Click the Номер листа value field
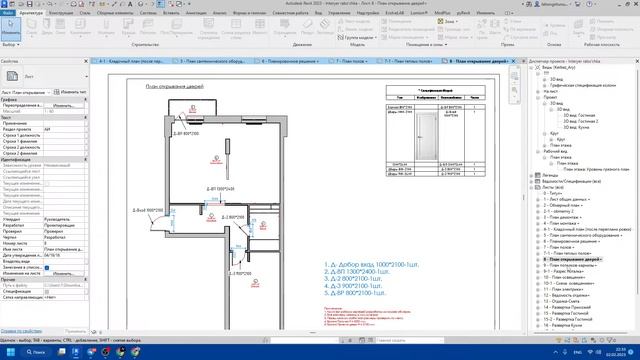640x360 pixels. tap(65, 243)
